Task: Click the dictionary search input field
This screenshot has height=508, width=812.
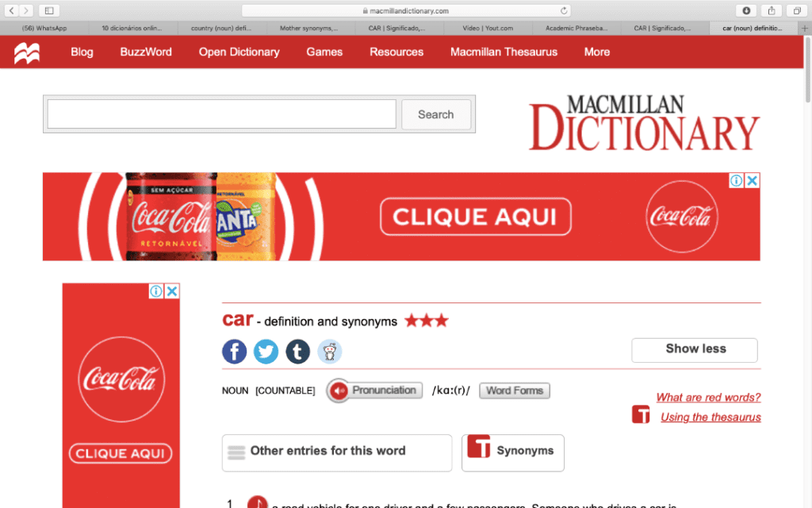Action: click(221, 114)
